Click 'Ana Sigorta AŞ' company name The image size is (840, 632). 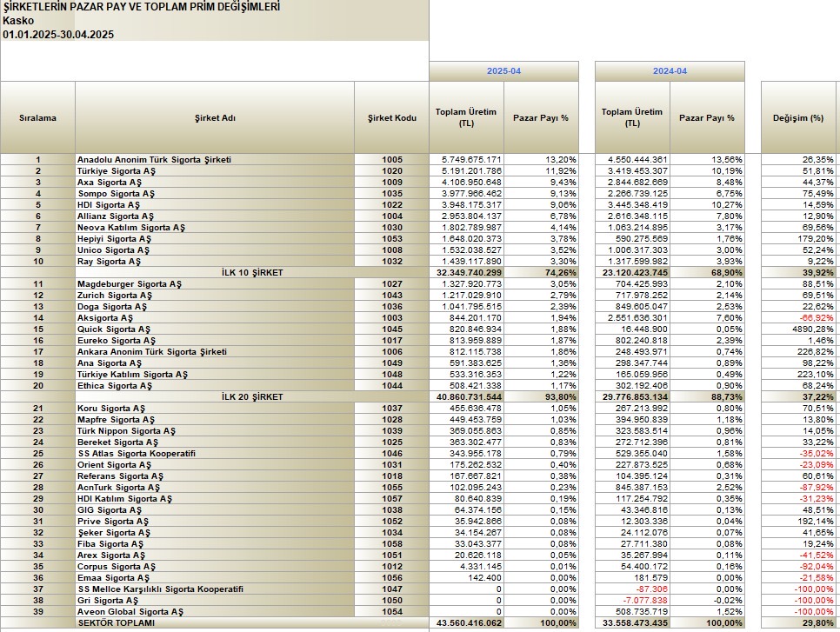point(110,363)
